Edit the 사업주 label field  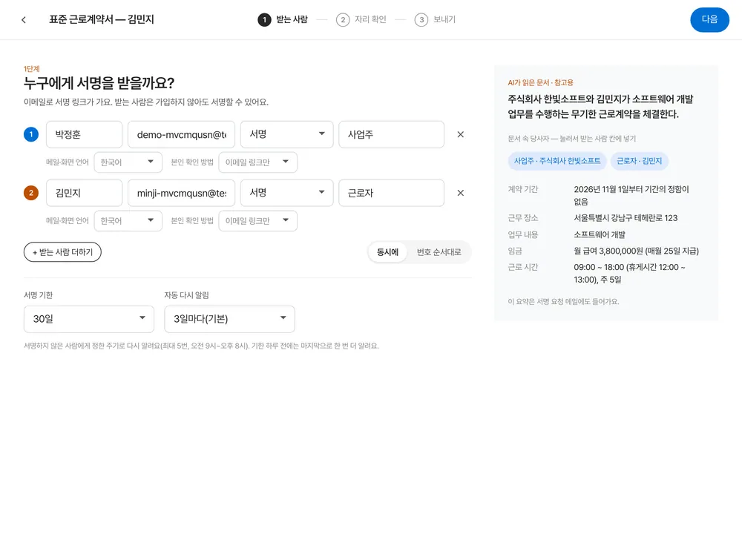point(391,134)
